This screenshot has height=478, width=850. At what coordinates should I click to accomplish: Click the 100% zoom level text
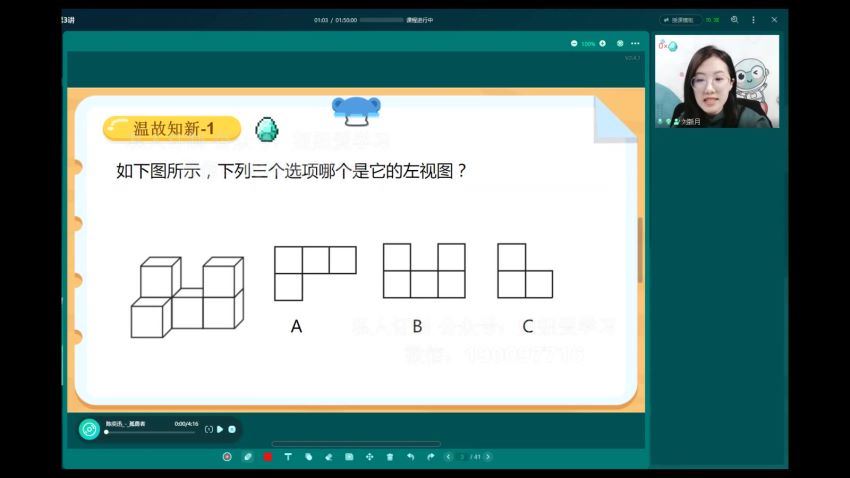[x=588, y=44]
